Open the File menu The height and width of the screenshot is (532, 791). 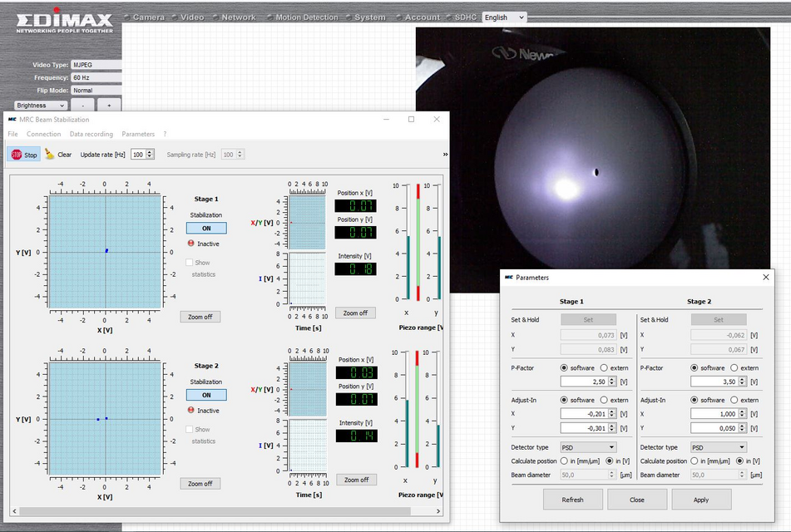point(12,134)
